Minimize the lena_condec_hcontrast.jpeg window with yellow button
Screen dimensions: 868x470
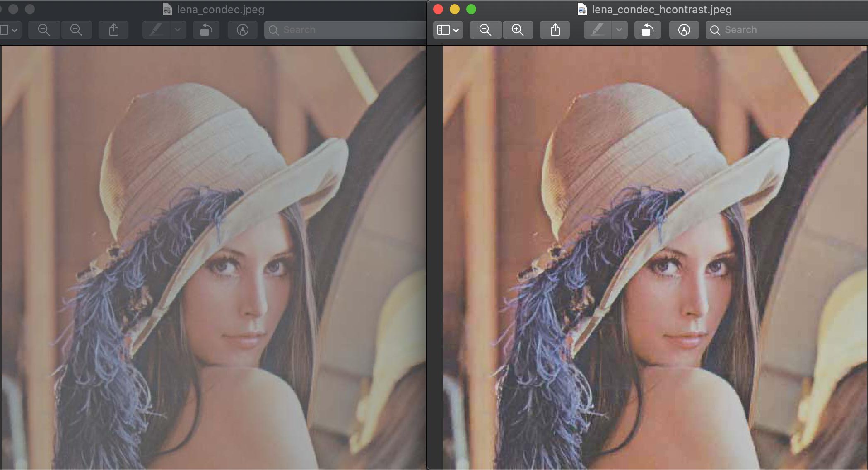coord(455,9)
